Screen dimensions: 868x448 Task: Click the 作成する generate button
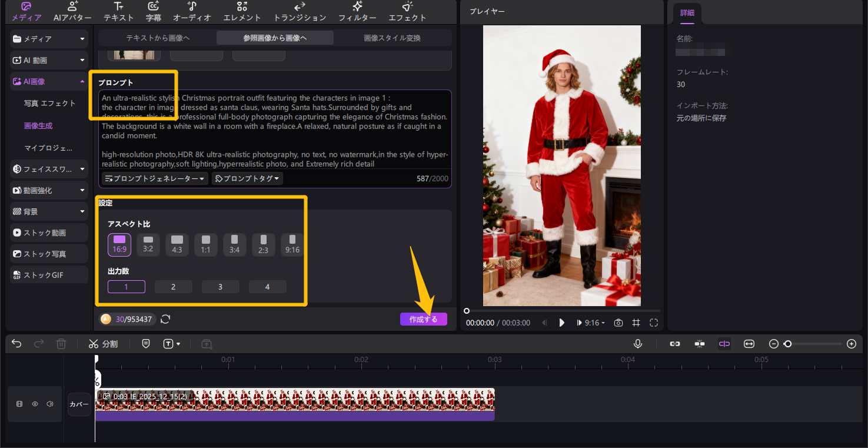point(423,319)
